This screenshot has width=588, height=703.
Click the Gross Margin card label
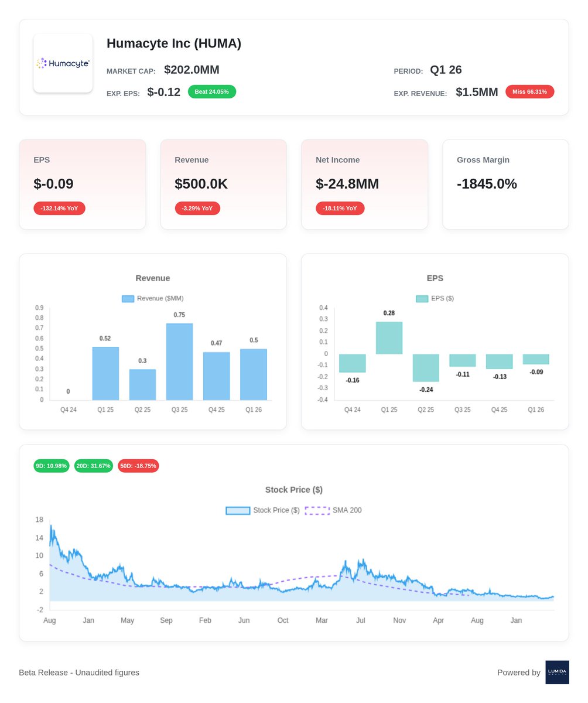pyautogui.click(x=483, y=160)
